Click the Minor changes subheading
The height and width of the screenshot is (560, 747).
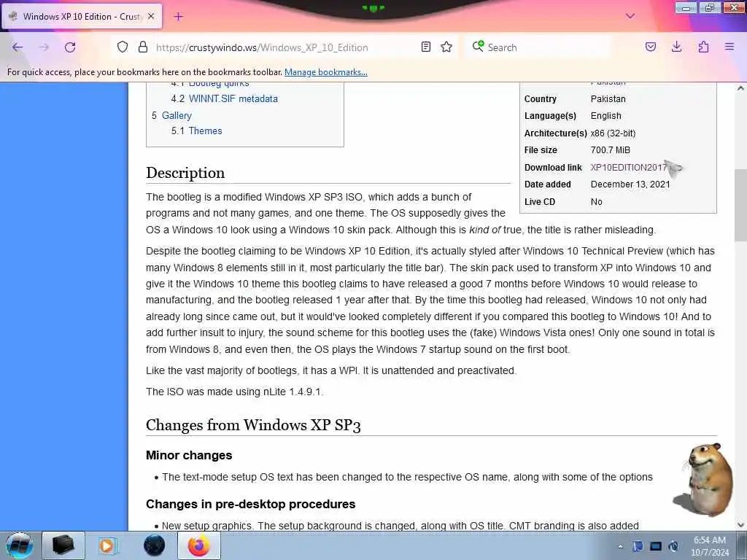tap(189, 455)
